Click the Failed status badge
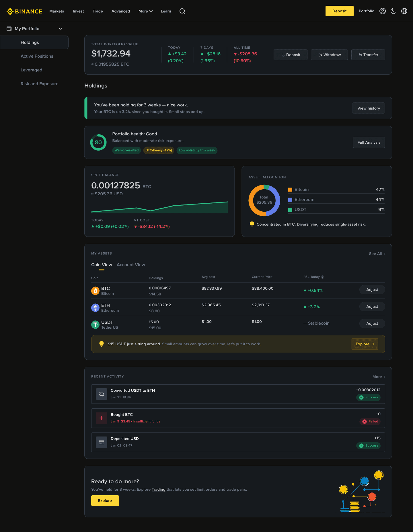The image size is (413, 532). 370,422
